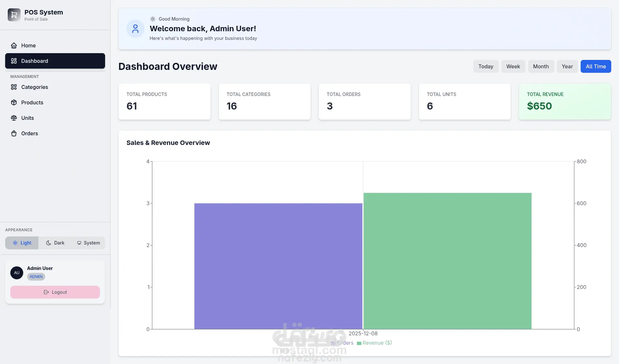Select the Month time filter
Screen dimensions: 619x364
click(541, 66)
